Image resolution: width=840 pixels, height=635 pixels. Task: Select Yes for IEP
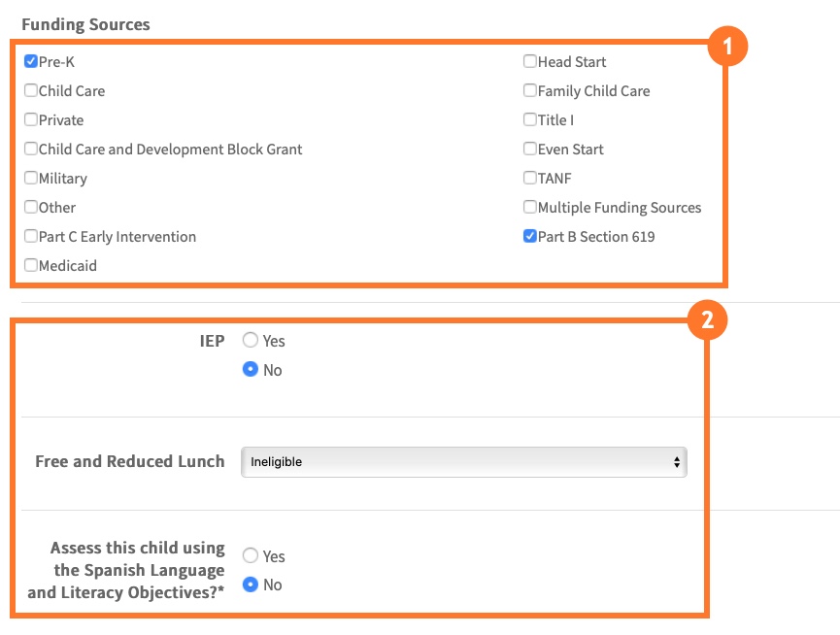coord(251,341)
